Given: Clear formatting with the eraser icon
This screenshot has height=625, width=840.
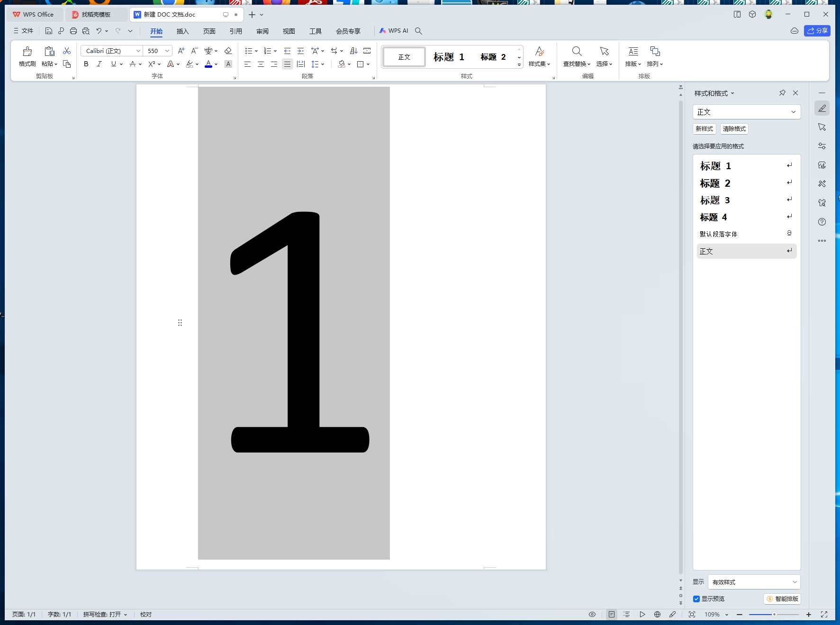Looking at the screenshot, I should [x=228, y=51].
